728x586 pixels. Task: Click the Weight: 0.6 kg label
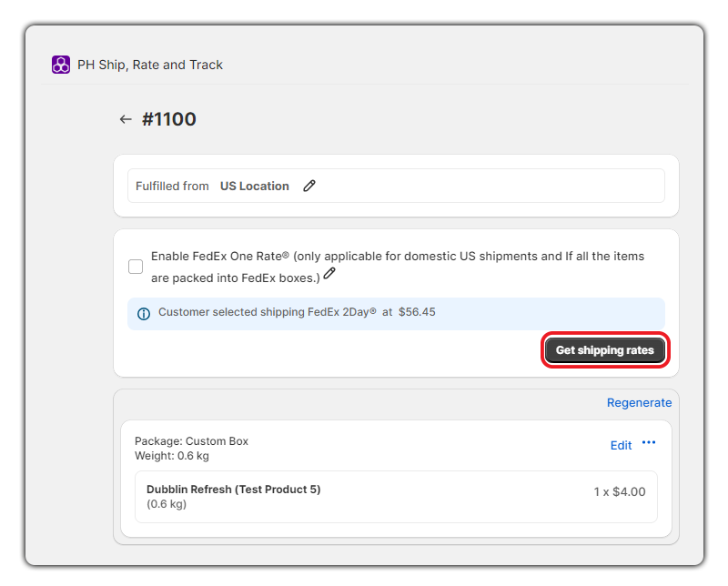click(x=172, y=456)
